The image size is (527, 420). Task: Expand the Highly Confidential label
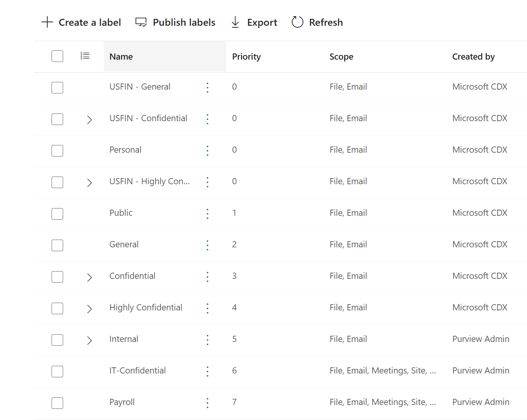[89, 309]
